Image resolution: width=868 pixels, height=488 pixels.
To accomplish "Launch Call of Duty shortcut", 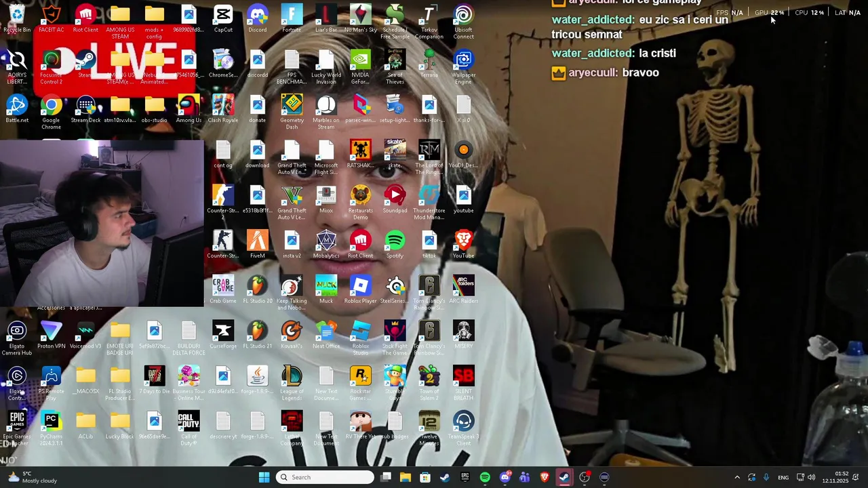I will 189,428.
